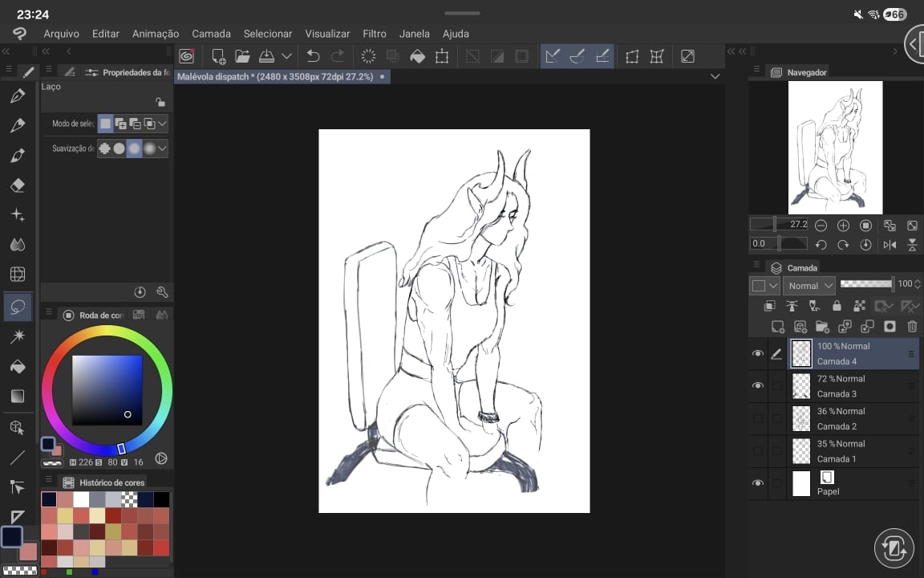Click the Flip horizontal navigator icon
The height and width of the screenshot is (578, 924).
point(890,245)
